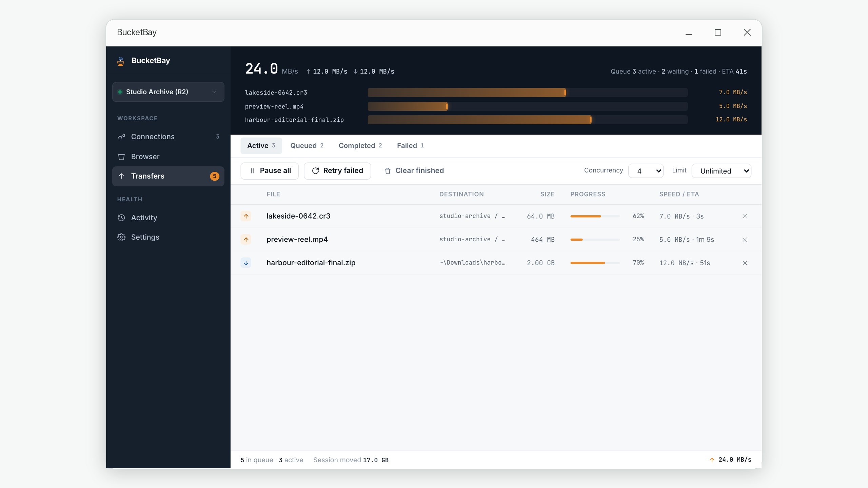Click the refresh icon in Retry failed
Viewport: 868px width, 488px height.
315,171
